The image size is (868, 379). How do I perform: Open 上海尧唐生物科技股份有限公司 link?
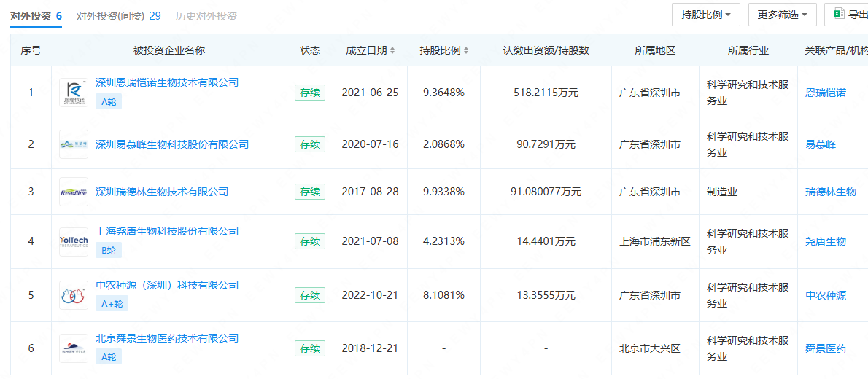pyautogui.click(x=167, y=231)
